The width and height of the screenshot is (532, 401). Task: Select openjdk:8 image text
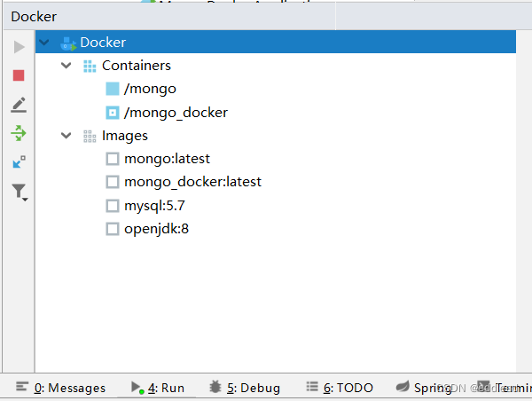click(156, 229)
